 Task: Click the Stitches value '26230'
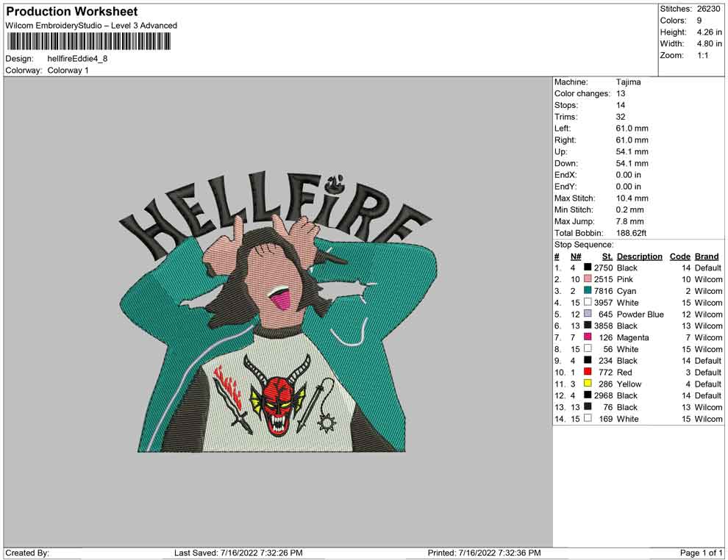coord(708,9)
